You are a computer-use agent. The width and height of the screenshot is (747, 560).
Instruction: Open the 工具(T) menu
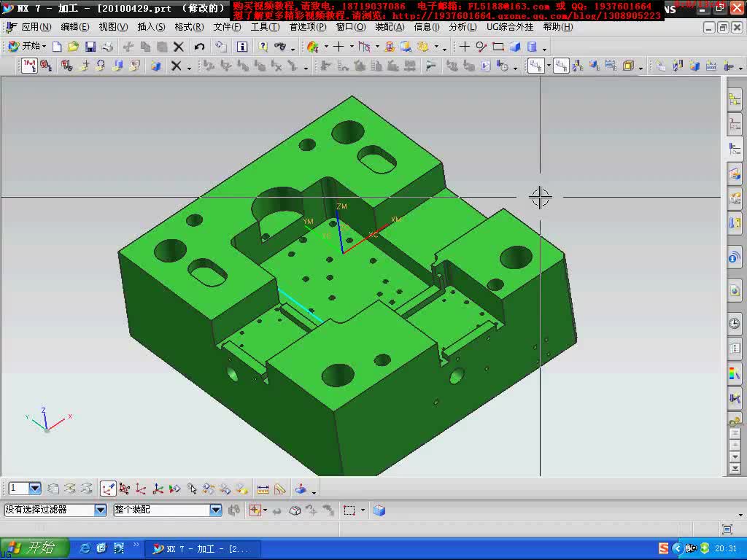click(x=265, y=27)
